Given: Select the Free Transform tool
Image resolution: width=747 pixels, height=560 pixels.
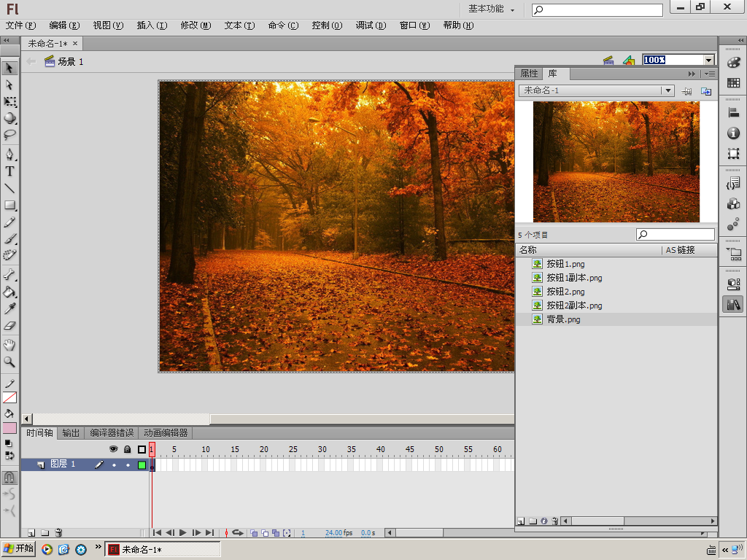Looking at the screenshot, I should [x=9, y=101].
